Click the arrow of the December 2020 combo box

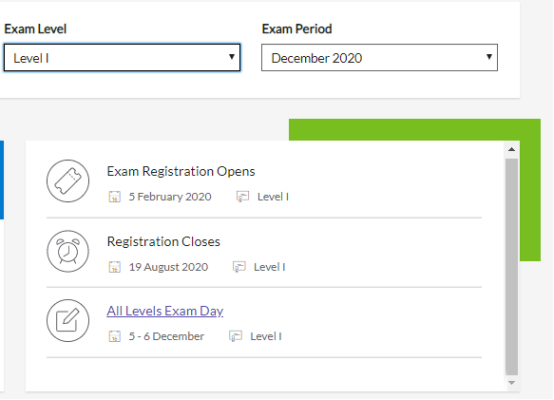pyautogui.click(x=489, y=57)
